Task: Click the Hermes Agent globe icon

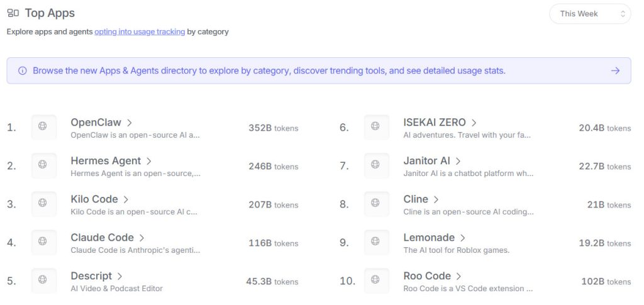Action: [x=43, y=165]
